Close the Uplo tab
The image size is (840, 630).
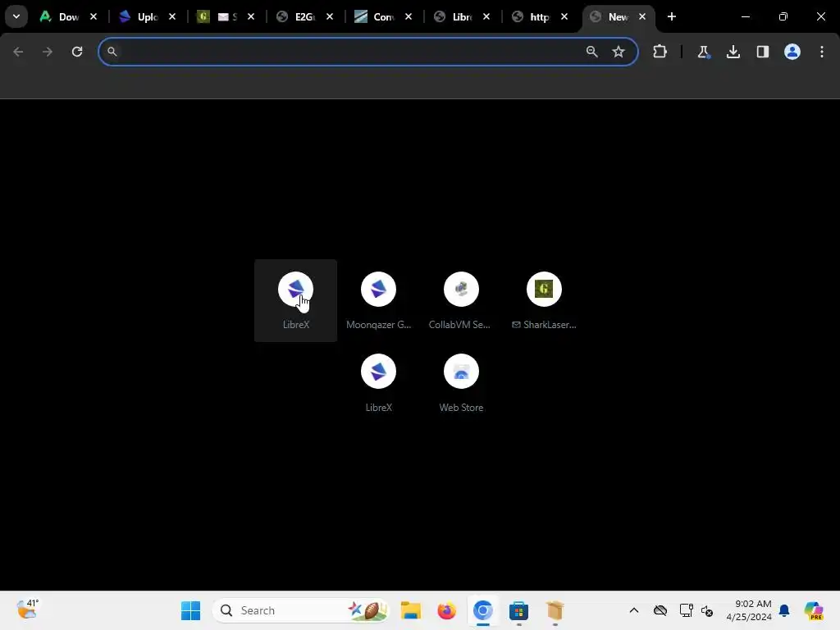(172, 16)
